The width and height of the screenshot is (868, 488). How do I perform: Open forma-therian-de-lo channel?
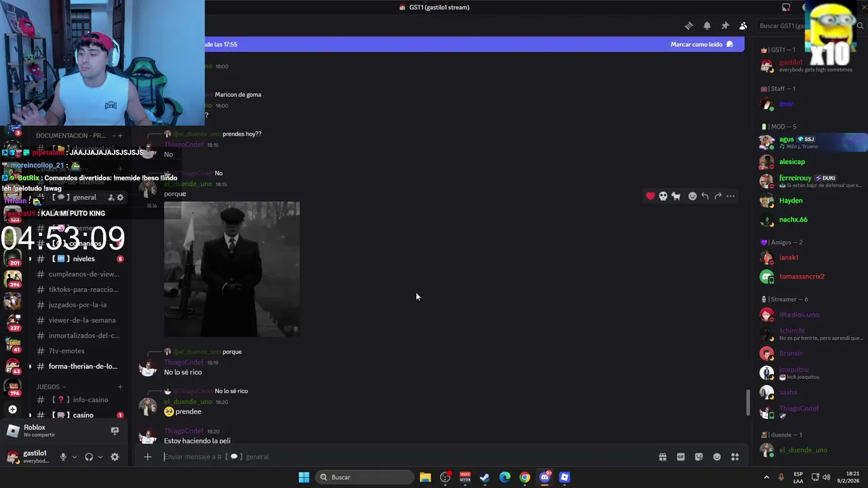point(81,366)
